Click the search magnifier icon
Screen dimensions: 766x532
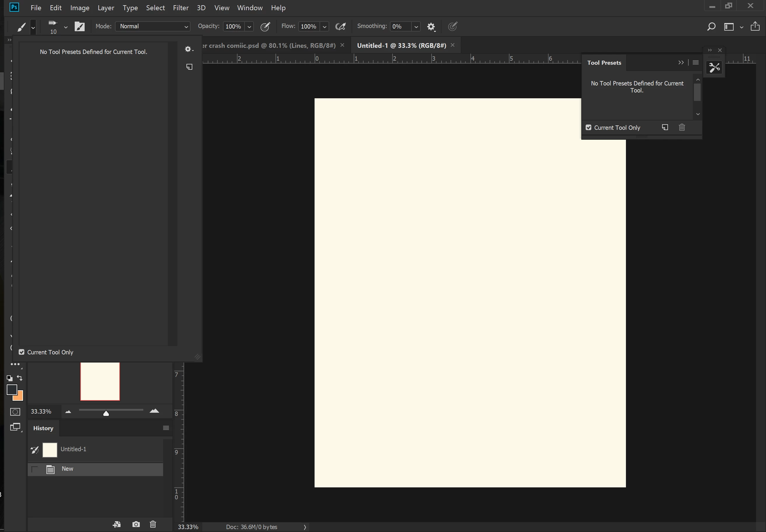pos(711,26)
